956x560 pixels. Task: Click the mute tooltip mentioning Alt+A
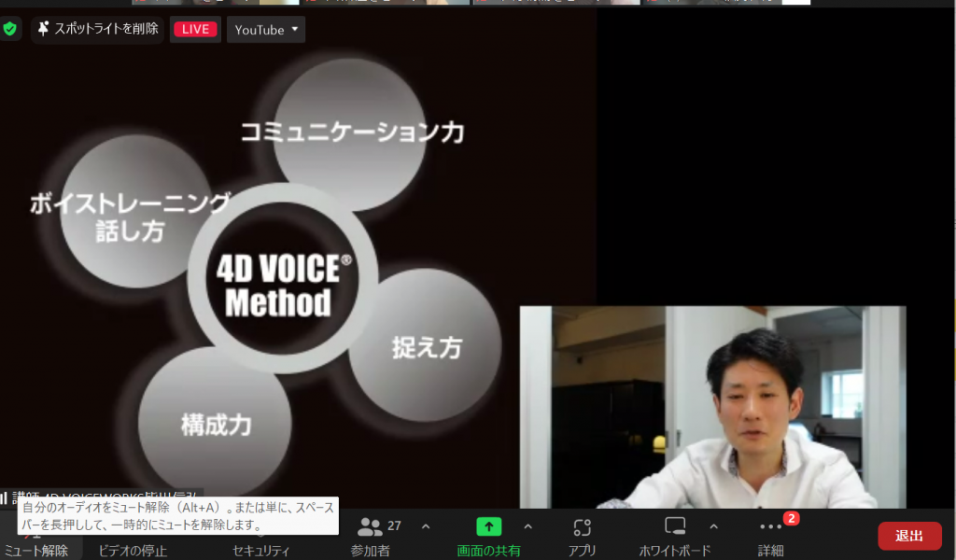[x=178, y=515]
